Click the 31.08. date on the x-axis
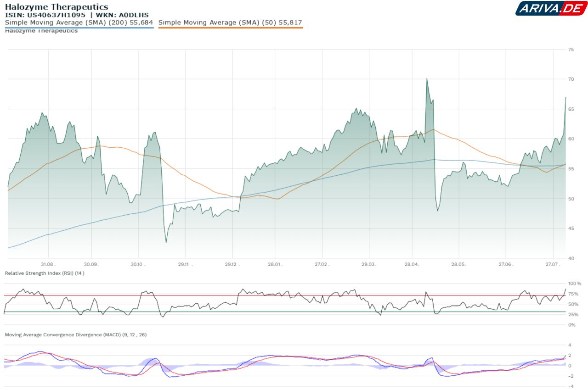Image resolution: width=588 pixels, height=390 pixels. click(x=48, y=265)
